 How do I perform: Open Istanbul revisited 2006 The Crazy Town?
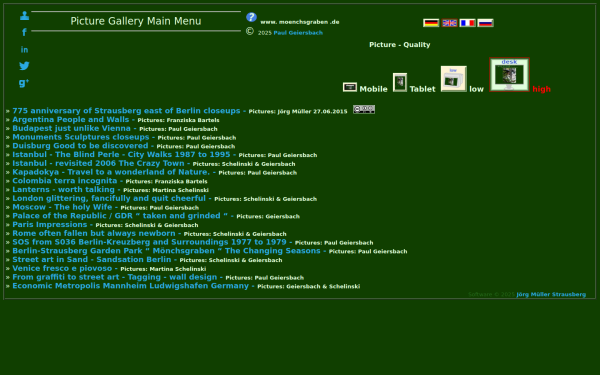tap(98, 163)
